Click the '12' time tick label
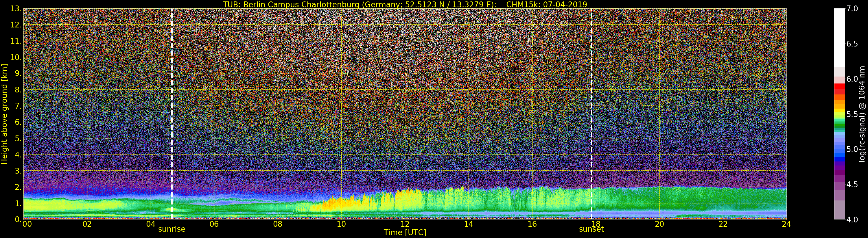 pyautogui.click(x=405, y=224)
